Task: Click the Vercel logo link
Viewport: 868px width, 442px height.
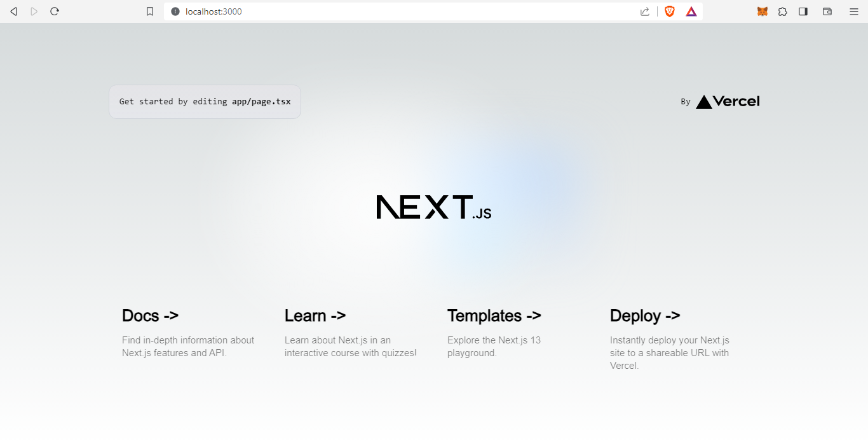Action: (x=727, y=102)
